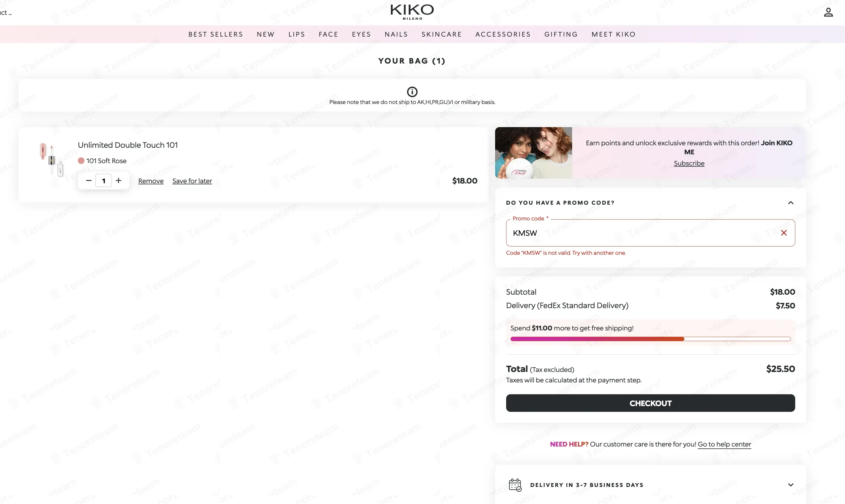
Task: Save the lipstick for later
Action: pos(192,181)
